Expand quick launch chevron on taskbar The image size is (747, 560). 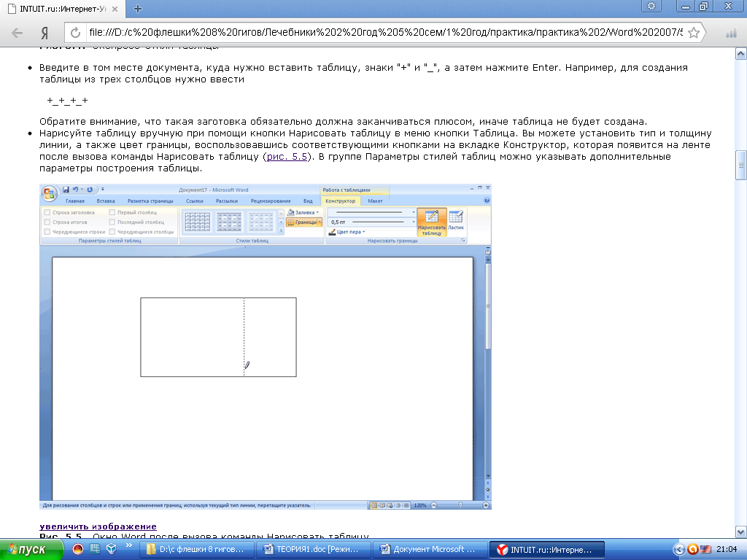tap(128, 545)
